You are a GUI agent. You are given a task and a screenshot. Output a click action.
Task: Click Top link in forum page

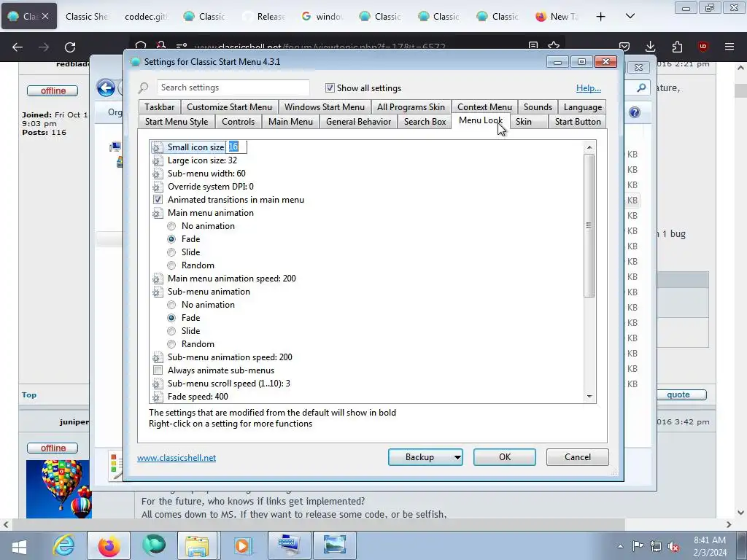(x=29, y=394)
